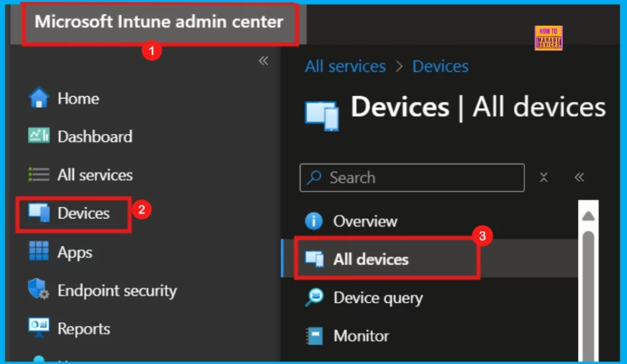Click All services breadcrumb link
The width and height of the screenshot is (627, 364).
click(x=345, y=66)
